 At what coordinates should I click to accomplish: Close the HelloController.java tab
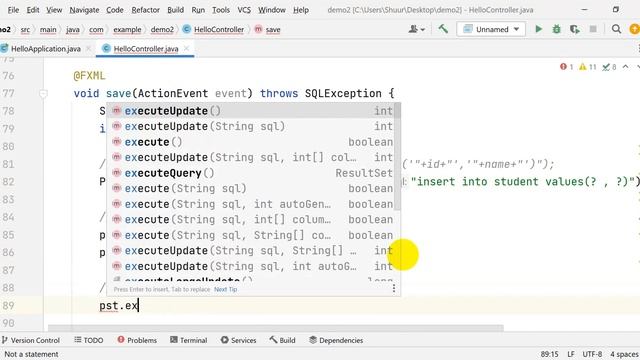[187, 49]
